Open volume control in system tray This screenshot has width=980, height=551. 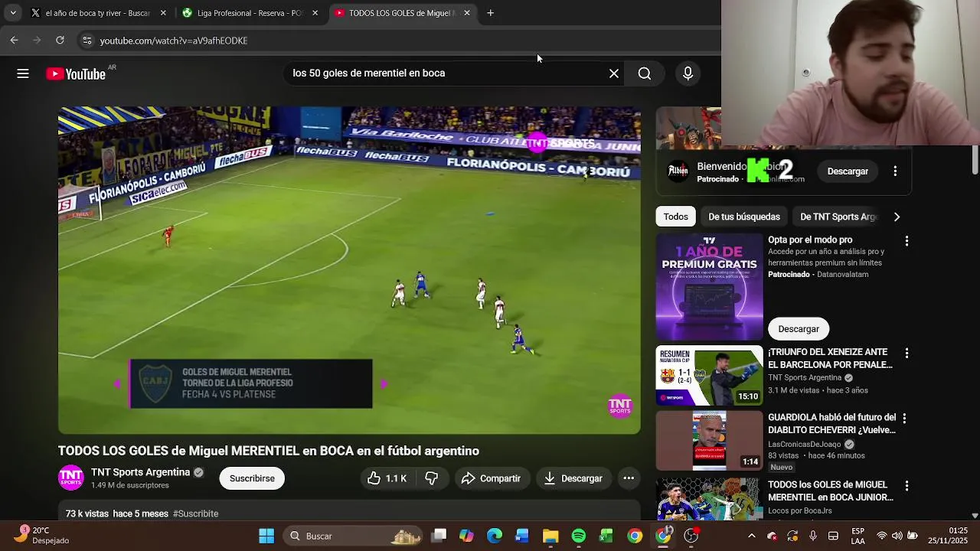click(897, 536)
